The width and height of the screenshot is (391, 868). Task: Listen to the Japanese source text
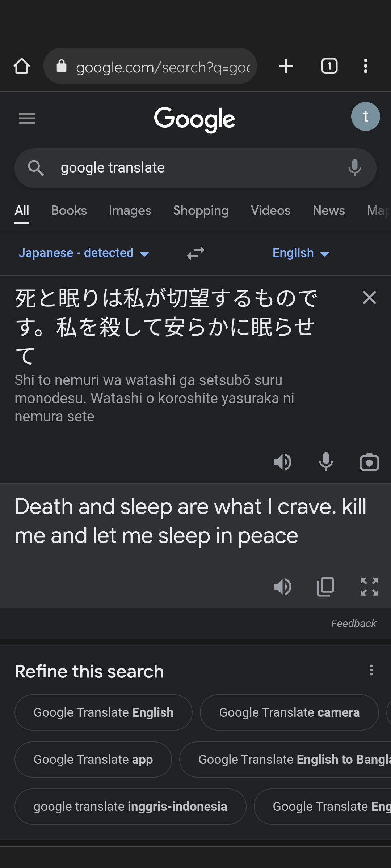point(282,462)
